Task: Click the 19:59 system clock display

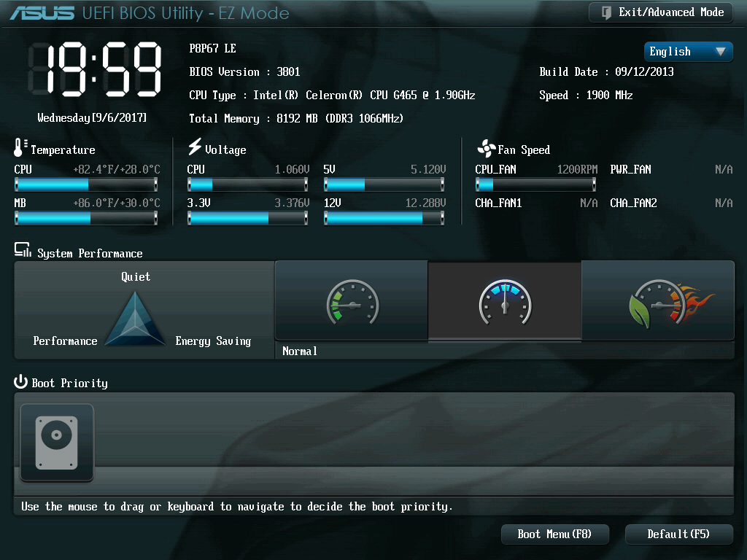Action: (95, 69)
